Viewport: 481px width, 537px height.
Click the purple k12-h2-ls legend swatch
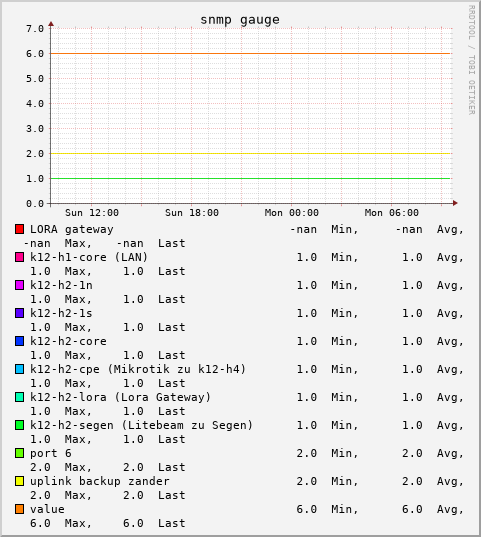click(20, 313)
